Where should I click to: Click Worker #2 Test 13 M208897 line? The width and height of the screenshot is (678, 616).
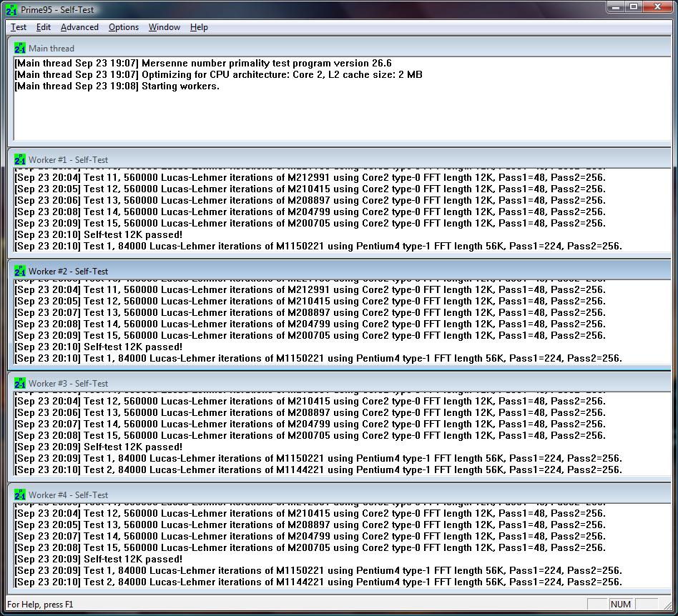pyautogui.click(x=310, y=312)
